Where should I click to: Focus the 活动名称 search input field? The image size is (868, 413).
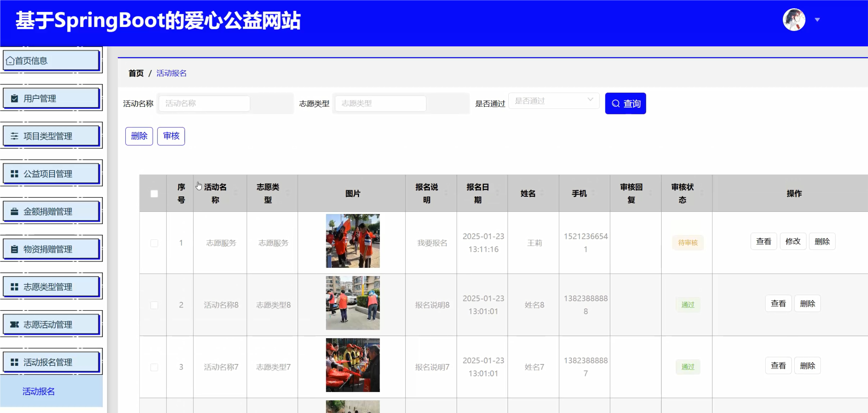click(x=204, y=103)
